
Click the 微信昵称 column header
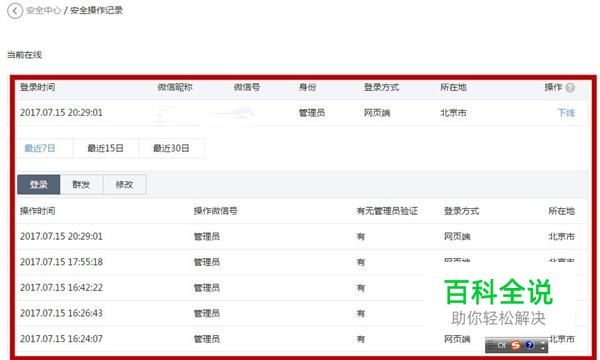[x=175, y=87]
